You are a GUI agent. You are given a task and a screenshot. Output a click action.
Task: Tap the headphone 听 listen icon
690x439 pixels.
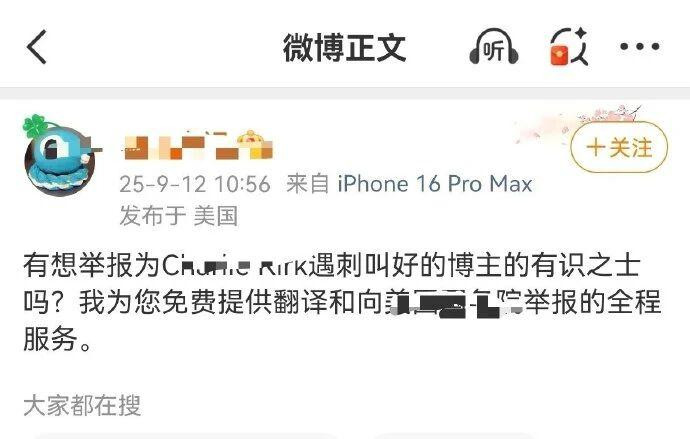pyautogui.click(x=494, y=47)
